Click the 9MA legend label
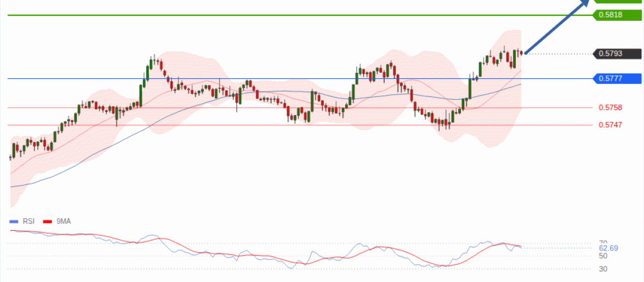Screen dimensions: 644x282 click(x=64, y=221)
